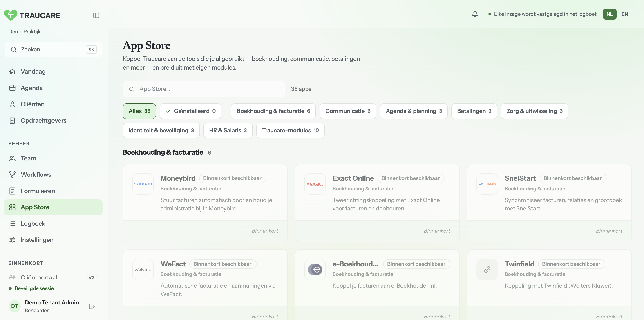Open the WeFact app title

(173, 264)
